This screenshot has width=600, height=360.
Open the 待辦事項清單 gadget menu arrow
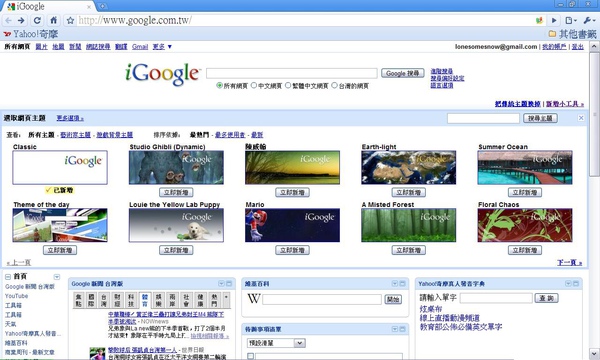click(x=395, y=329)
